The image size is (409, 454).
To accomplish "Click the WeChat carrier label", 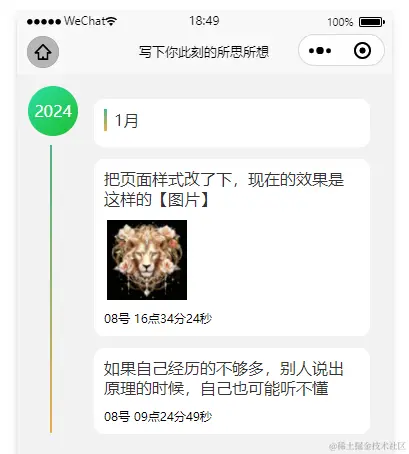I will tap(85, 21).
